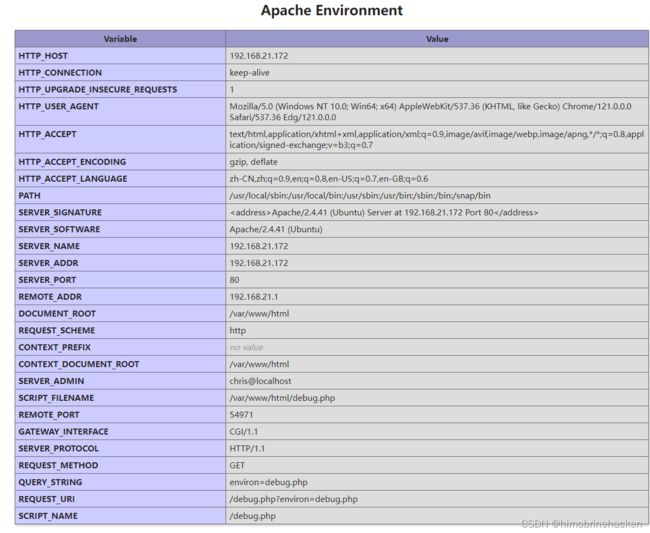Click the 54971 remote port value
This screenshot has height=533, width=650.
tap(241, 415)
